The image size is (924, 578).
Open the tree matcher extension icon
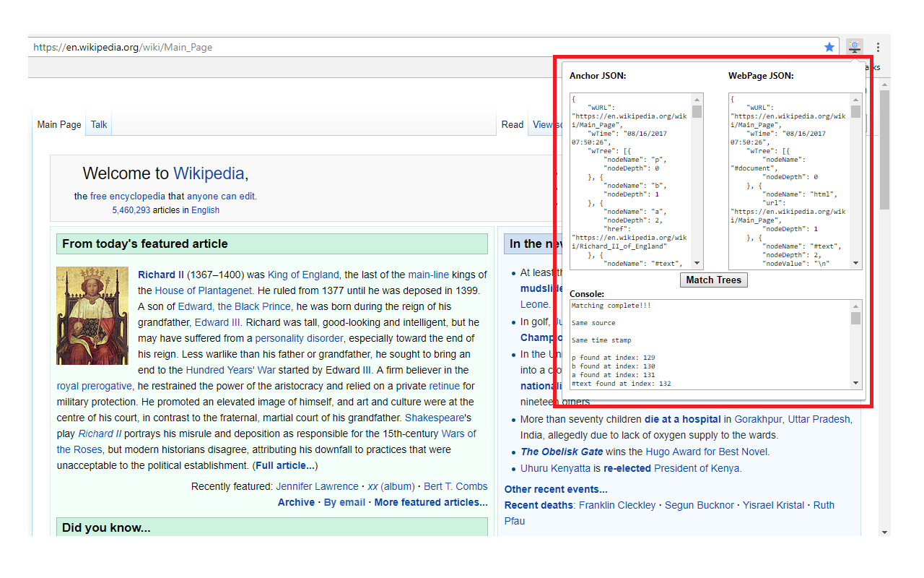855,47
